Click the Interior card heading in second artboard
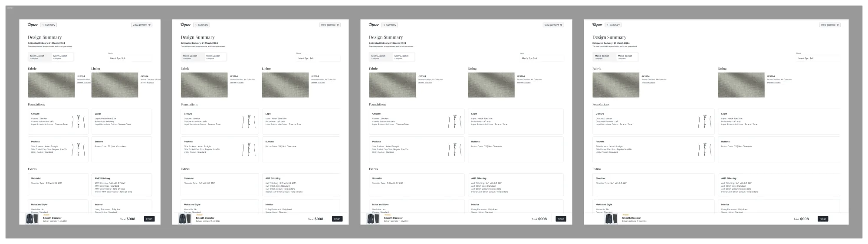868x244 pixels. coord(270,204)
